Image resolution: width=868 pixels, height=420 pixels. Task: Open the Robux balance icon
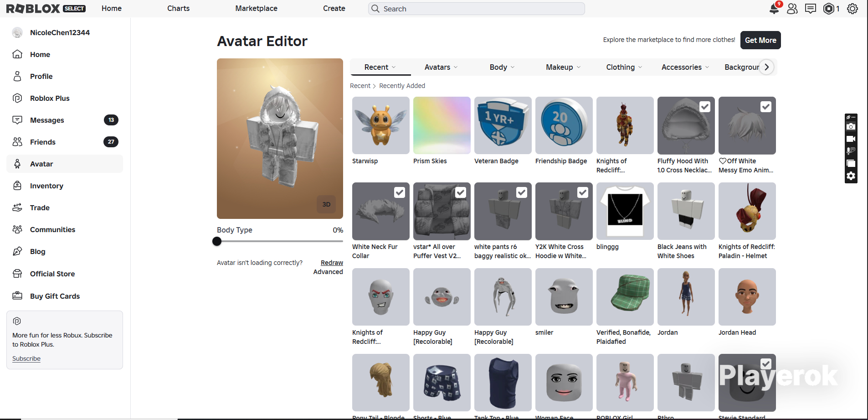(829, 9)
